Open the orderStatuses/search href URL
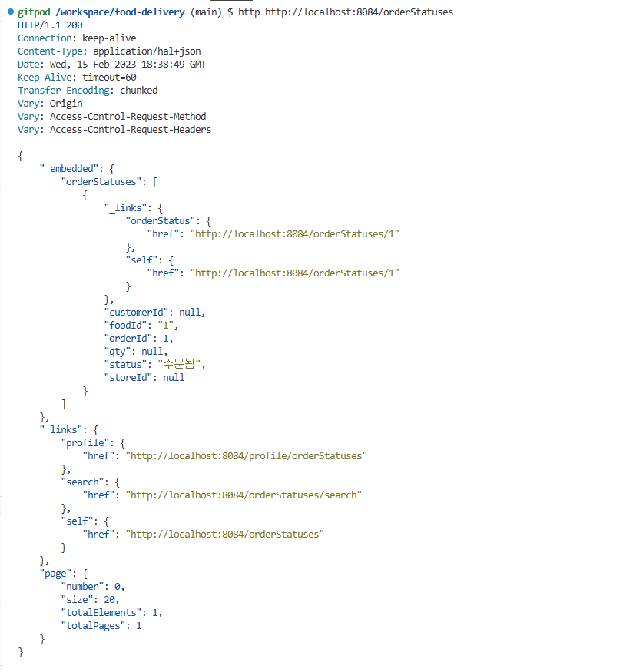The image size is (633, 672). pos(244,495)
